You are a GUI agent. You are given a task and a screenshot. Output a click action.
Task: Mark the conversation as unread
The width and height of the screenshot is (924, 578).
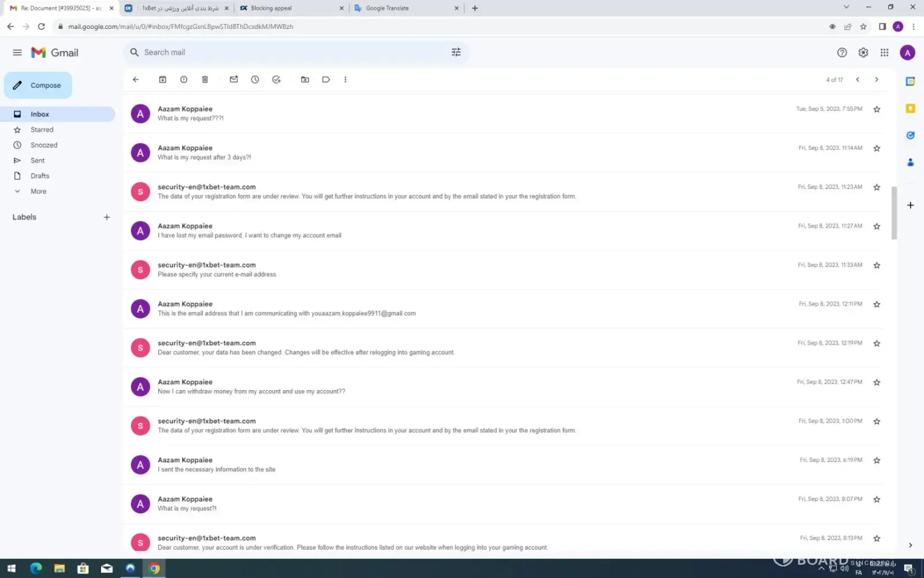coord(234,80)
